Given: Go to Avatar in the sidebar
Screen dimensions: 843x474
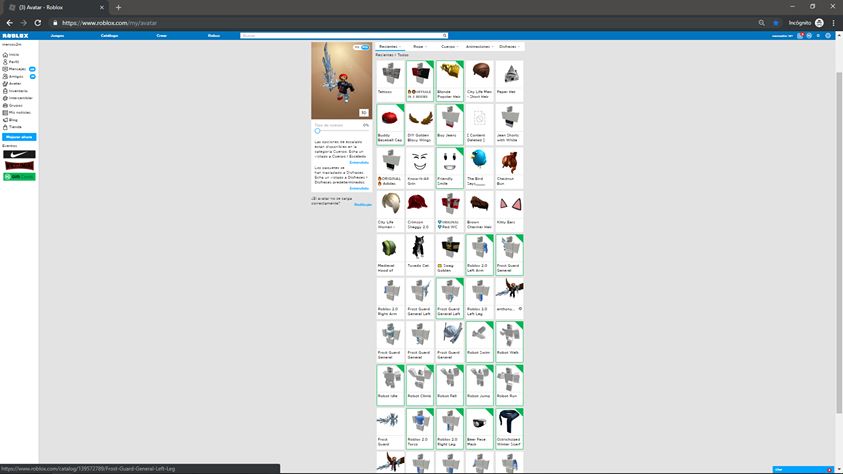Looking at the screenshot, I should [x=12, y=84].
